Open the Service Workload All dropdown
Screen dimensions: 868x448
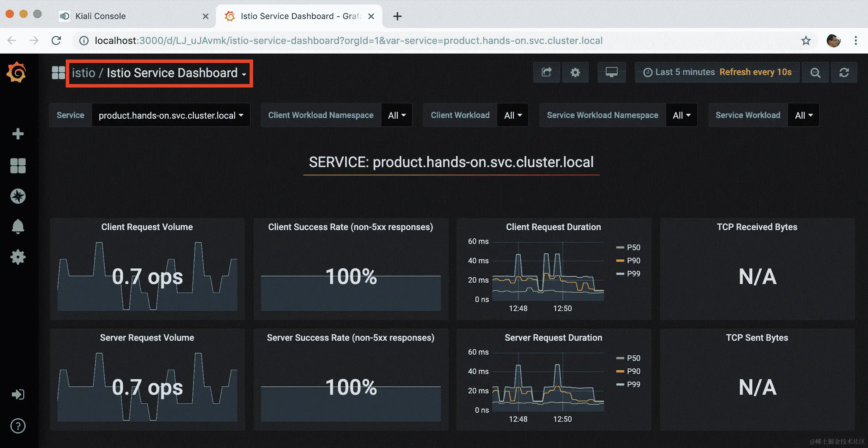(803, 115)
